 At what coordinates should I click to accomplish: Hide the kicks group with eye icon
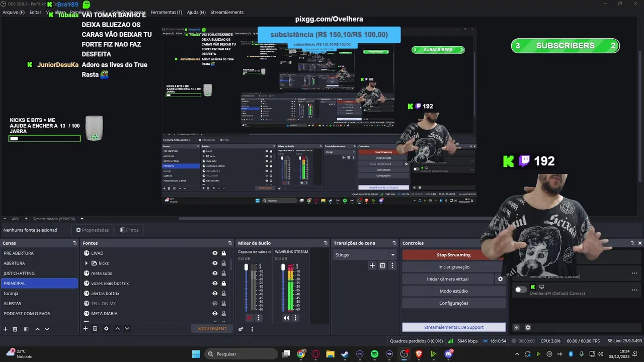(x=215, y=263)
